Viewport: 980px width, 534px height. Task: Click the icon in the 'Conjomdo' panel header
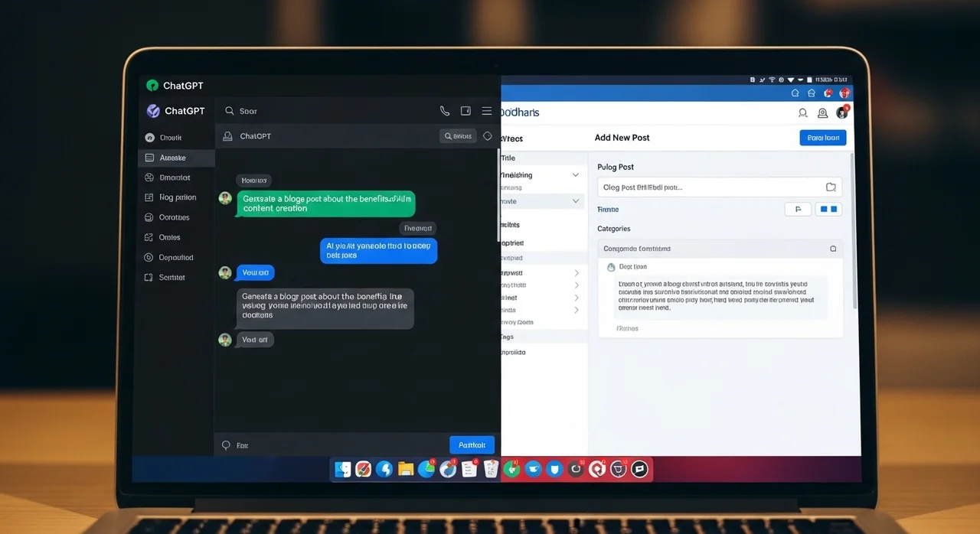833,249
